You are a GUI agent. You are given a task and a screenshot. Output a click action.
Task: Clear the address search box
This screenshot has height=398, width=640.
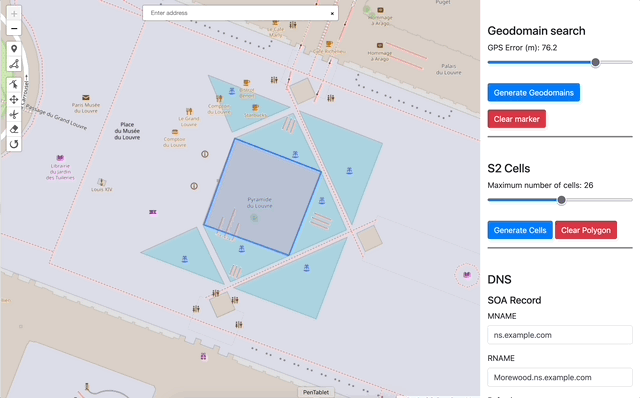(332, 13)
